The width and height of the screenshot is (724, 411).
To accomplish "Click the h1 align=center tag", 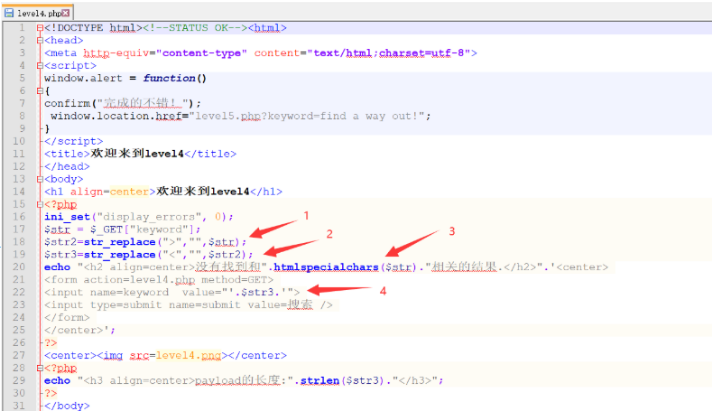I will coord(100,192).
